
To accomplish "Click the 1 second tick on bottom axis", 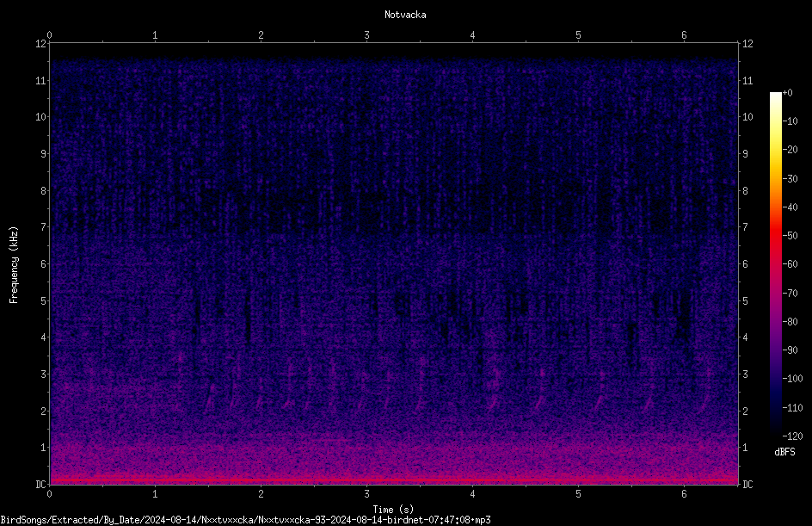I will coord(155,494).
